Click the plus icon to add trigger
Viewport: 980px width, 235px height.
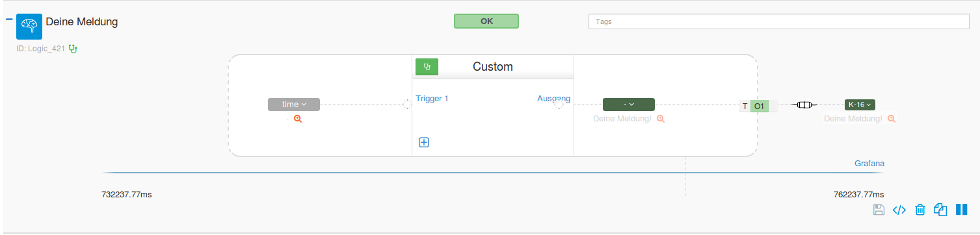coord(424,142)
